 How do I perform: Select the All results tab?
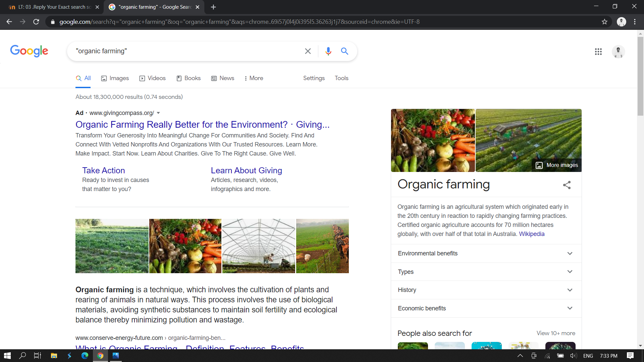[x=83, y=78]
